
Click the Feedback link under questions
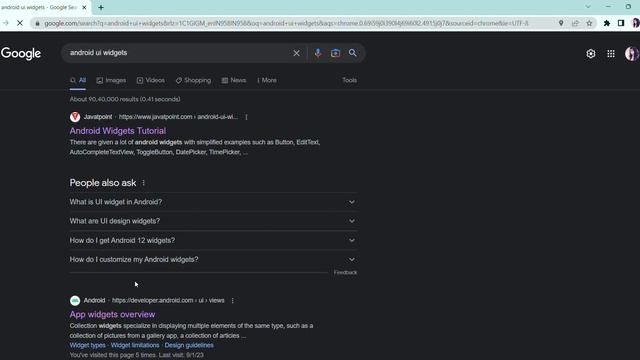pyautogui.click(x=345, y=273)
